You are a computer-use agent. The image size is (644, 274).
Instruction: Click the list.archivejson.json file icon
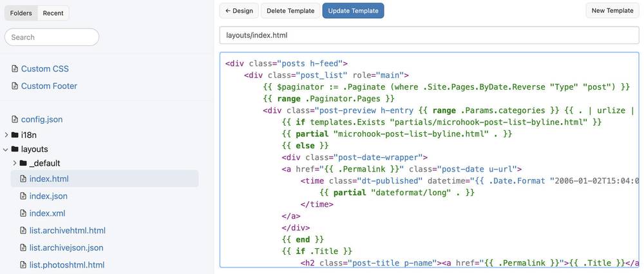[23, 248]
